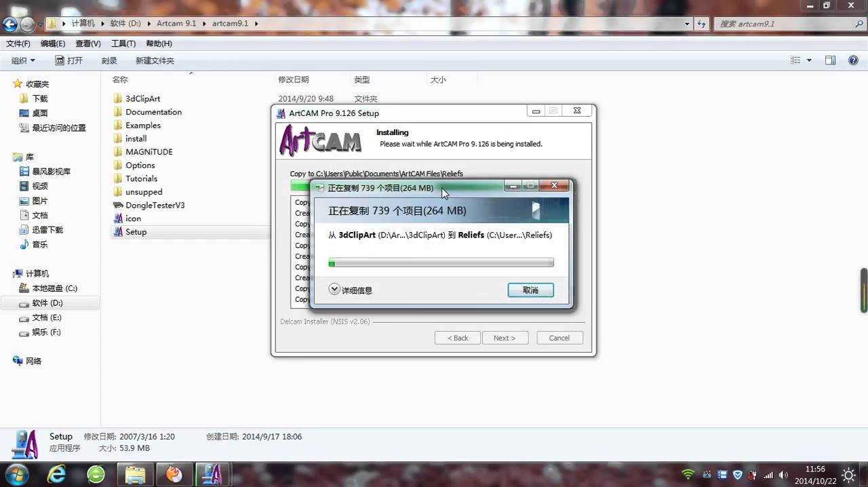The height and width of the screenshot is (487, 868).
Task: Click the preview pane toggle icon
Action: tap(830, 60)
